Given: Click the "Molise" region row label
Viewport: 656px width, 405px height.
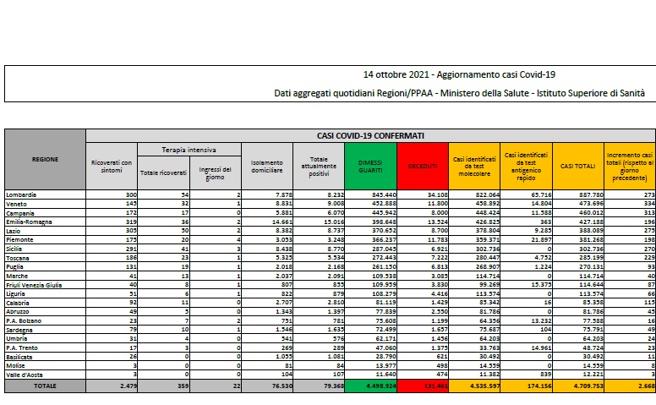Looking at the screenshot, I should 15,366.
